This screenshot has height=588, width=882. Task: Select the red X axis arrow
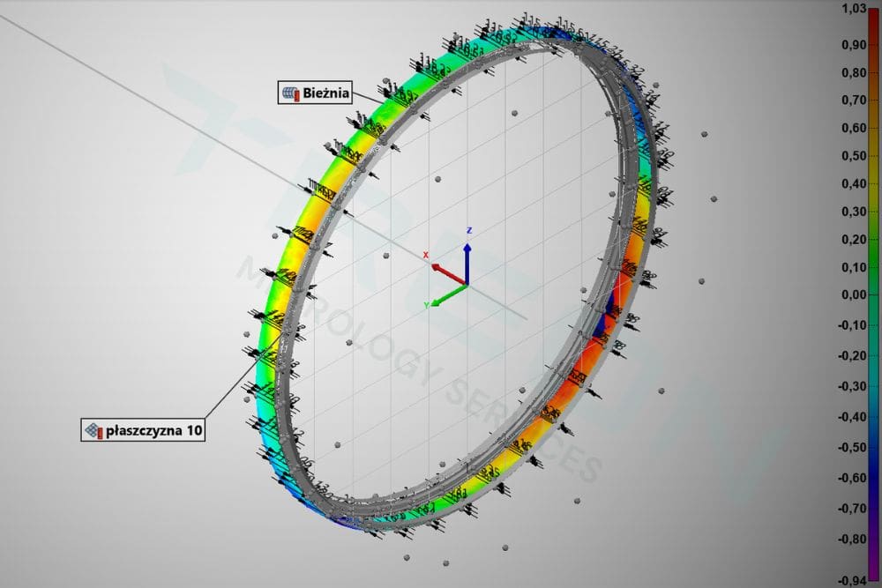pyautogui.click(x=448, y=273)
